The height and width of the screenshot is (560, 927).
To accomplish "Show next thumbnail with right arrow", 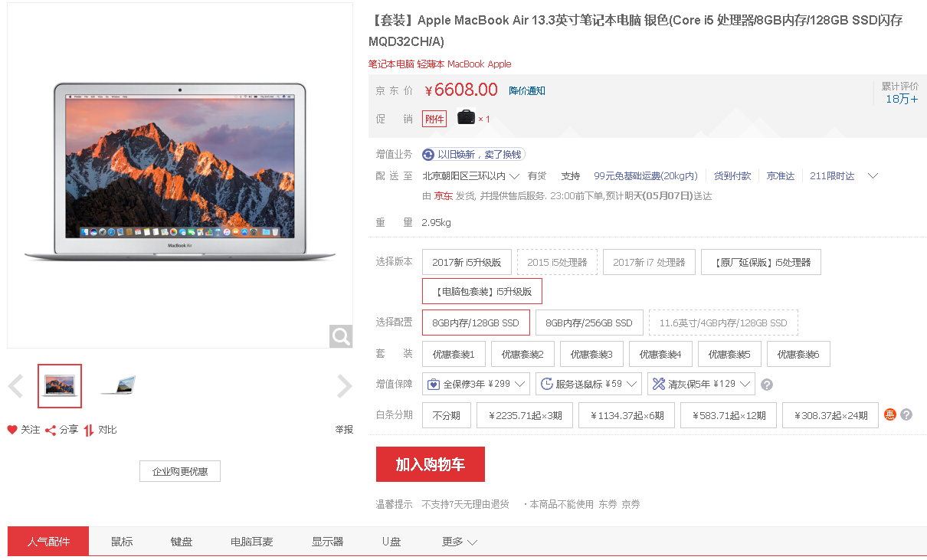I will click(x=345, y=386).
